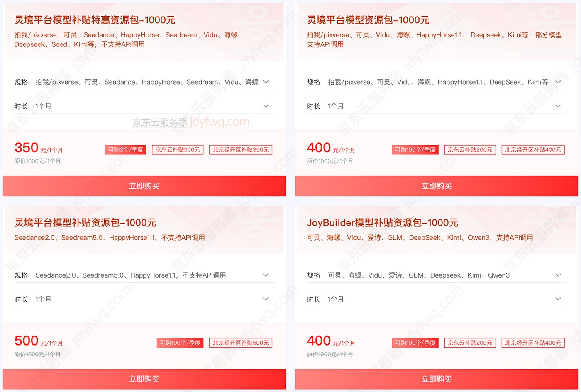Click 原价1000元/1个月 in 灵境平台模型资源包-1000元 card
The height and width of the screenshot is (392, 581).
click(x=330, y=161)
